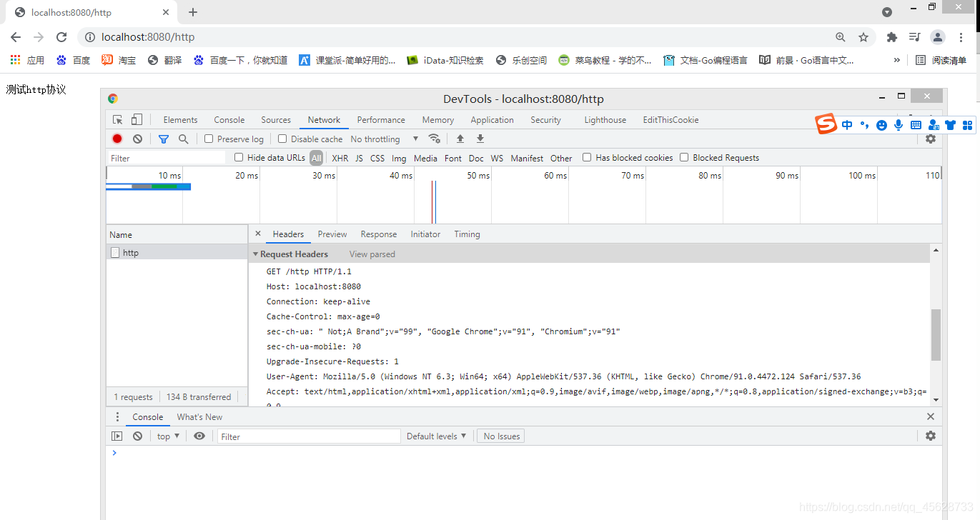Click the No Issues button
This screenshot has width=980, height=520.
click(501, 436)
